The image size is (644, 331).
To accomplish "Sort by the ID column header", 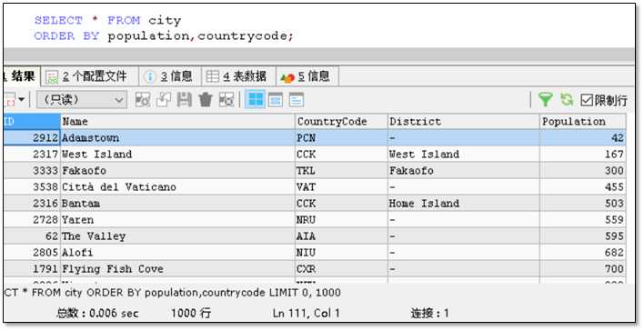I will point(32,122).
